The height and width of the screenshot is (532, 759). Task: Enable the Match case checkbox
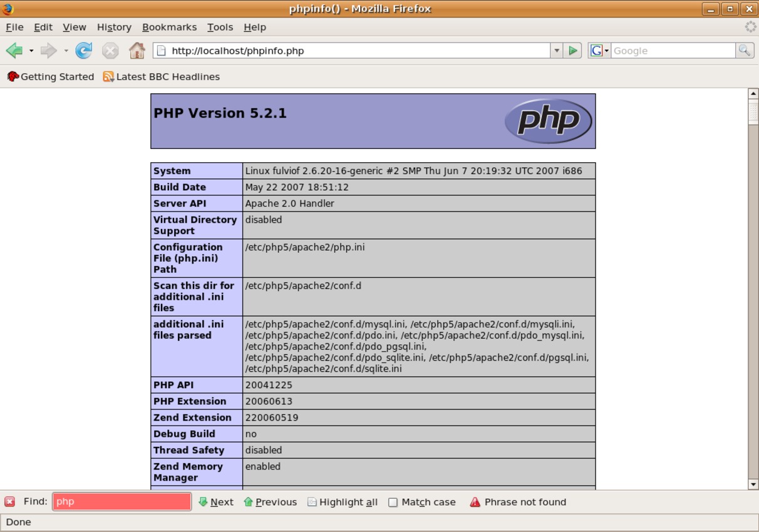point(393,502)
